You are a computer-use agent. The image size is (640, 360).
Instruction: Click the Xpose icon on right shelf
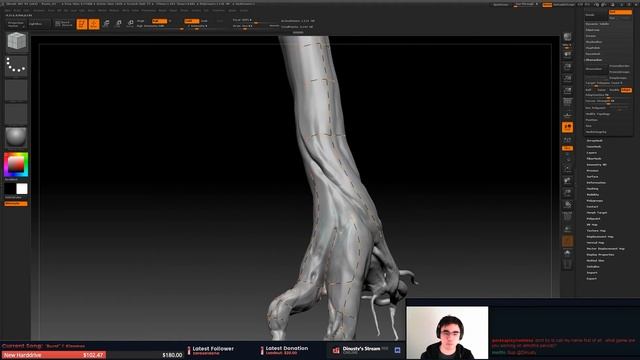[567, 265]
